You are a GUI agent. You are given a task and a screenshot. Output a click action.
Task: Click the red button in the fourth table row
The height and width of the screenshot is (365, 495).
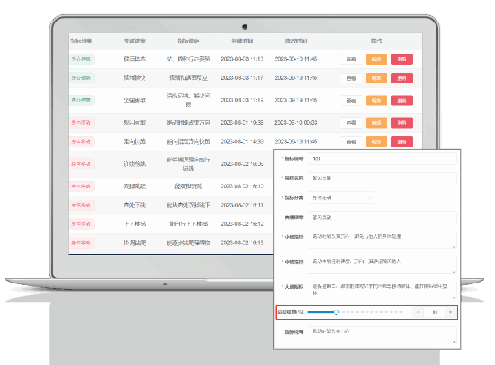point(402,123)
